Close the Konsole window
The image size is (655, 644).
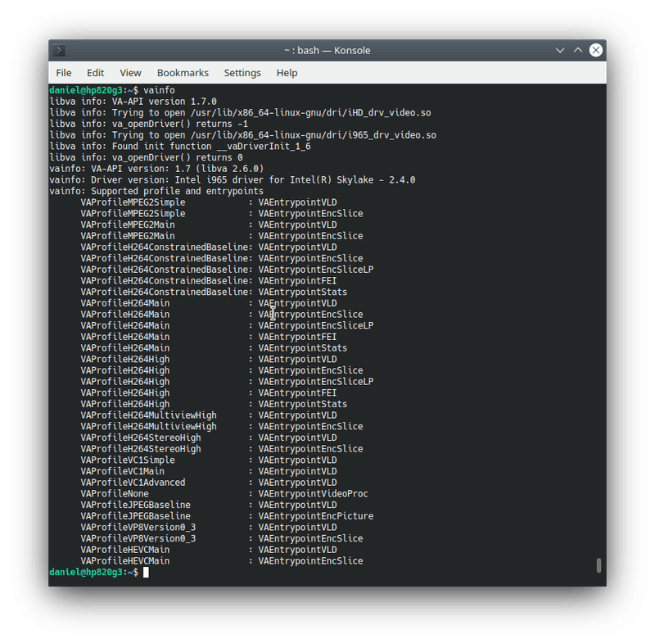(x=596, y=50)
